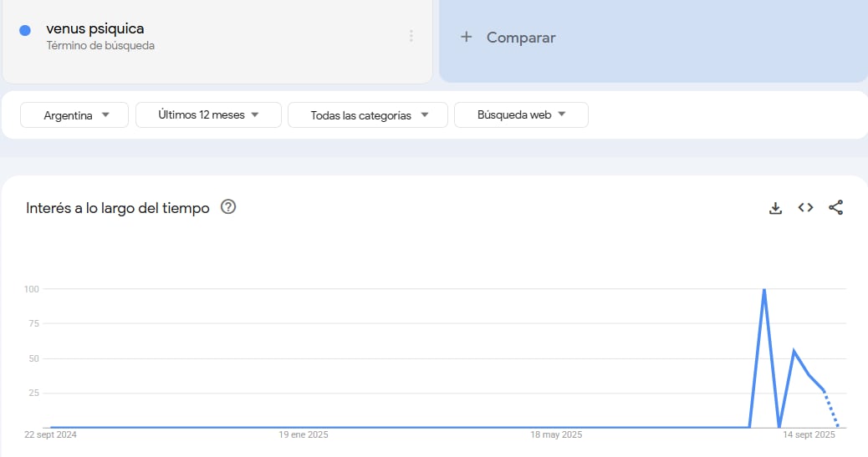Open the Argentina region dropdown
The width and height of the screenshot is (868, 457).
point(74,115)
